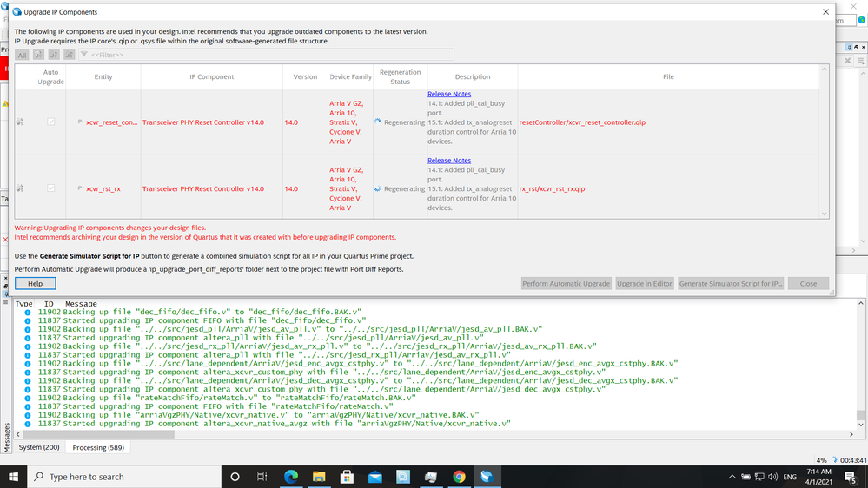Click the IP components Filter text field
The height and width of the screenshot is (488, 868).
coord(269,55)
